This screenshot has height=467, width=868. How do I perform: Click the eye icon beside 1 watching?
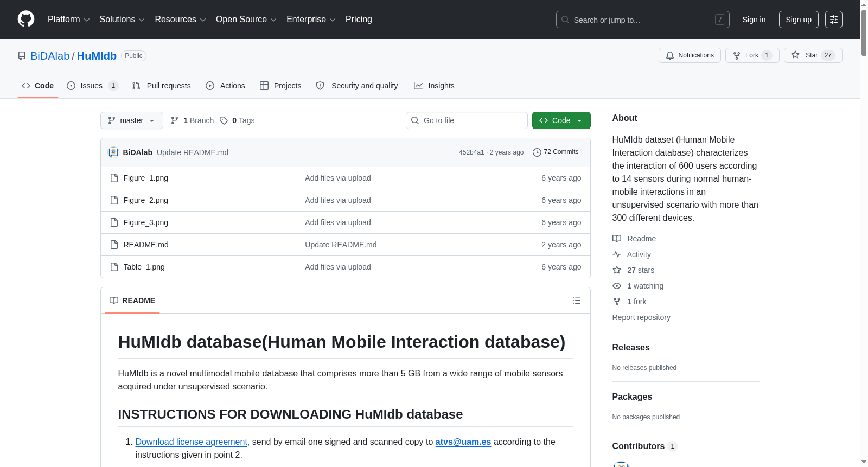(617, 286)
